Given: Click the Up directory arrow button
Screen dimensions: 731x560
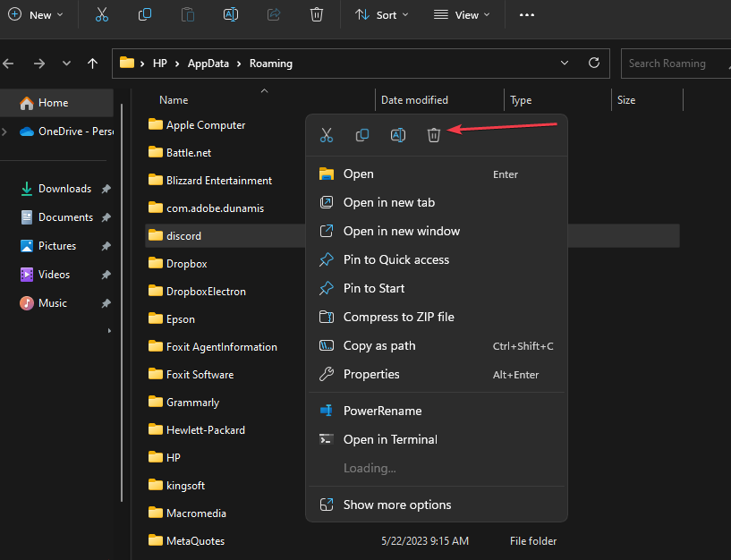Looking at the screenshot, I should [x=92, y=64].
